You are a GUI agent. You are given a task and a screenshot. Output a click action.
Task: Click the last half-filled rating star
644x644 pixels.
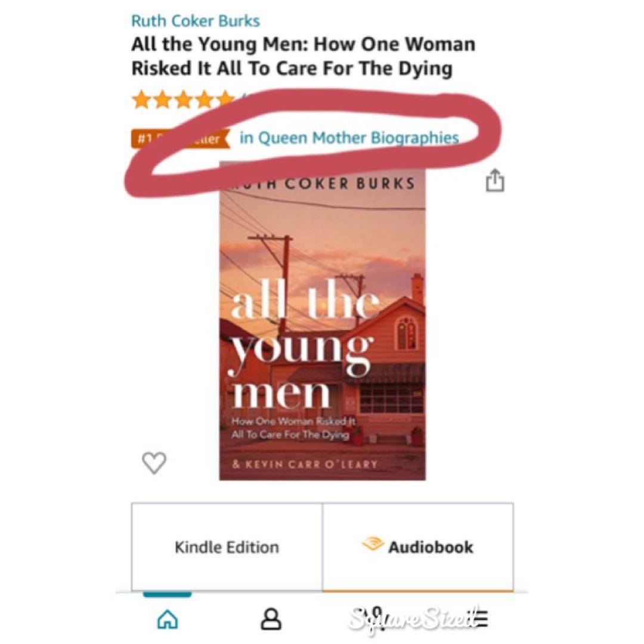click(226, 100)
